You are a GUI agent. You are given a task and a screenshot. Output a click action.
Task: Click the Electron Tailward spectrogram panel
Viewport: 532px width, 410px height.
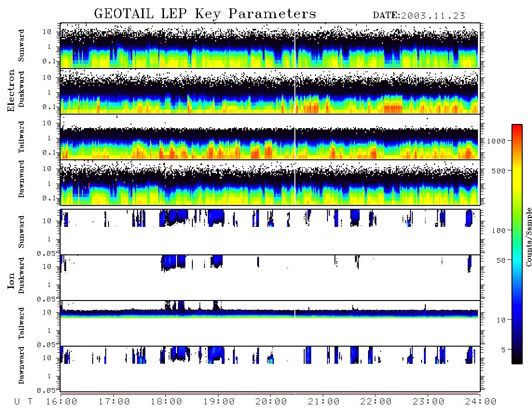coord(270,137)
